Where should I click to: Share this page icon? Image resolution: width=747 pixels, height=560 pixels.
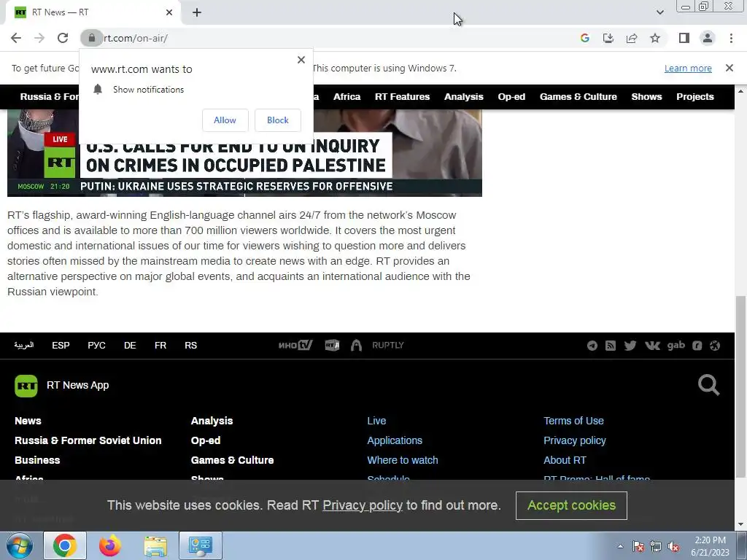632,38
